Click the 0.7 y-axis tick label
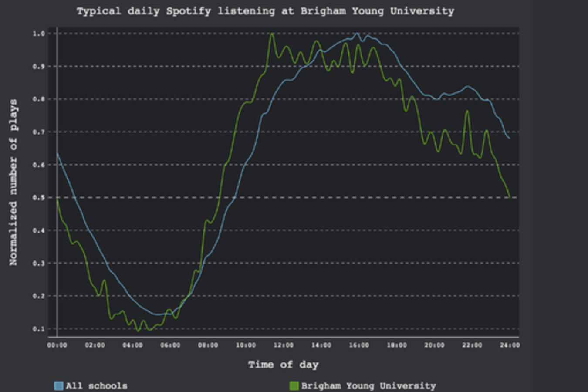This screenshot has height=392, width=588. [39, 132]
